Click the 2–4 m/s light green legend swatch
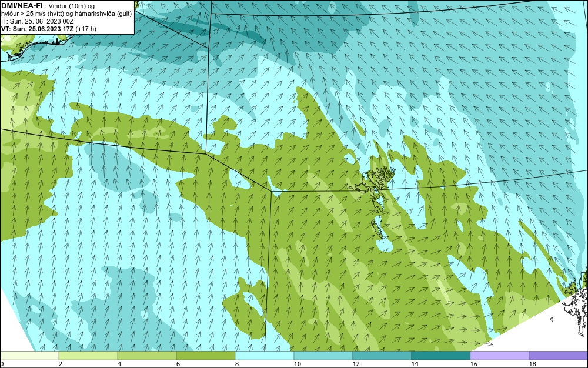 (88, 355)
